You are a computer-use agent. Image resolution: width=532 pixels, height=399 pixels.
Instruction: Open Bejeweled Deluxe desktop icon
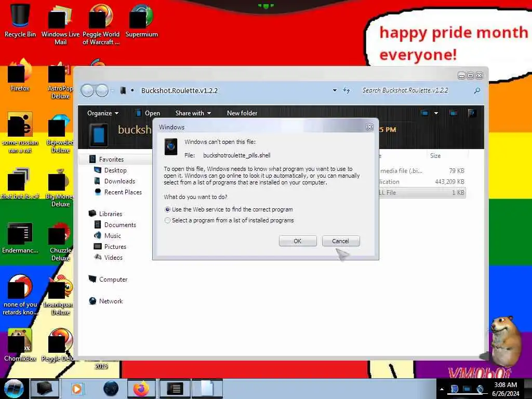click(x=60, y=134)
